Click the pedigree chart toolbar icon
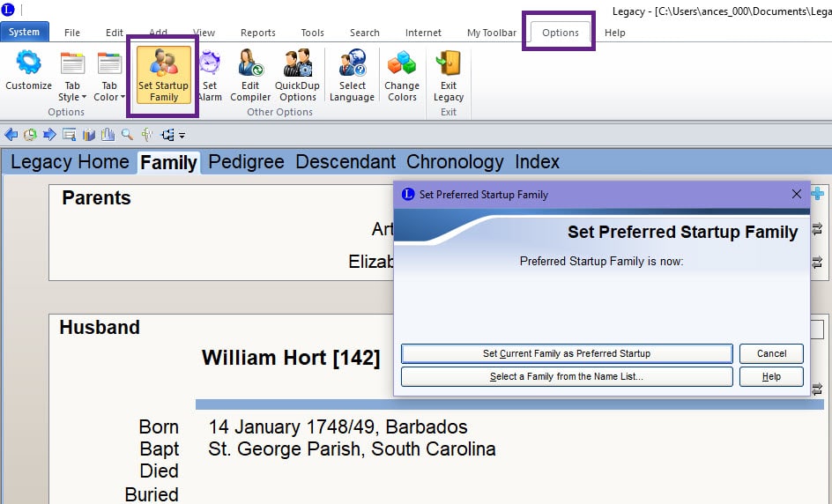This screenshot has height=504, width=832. point(167,135)
